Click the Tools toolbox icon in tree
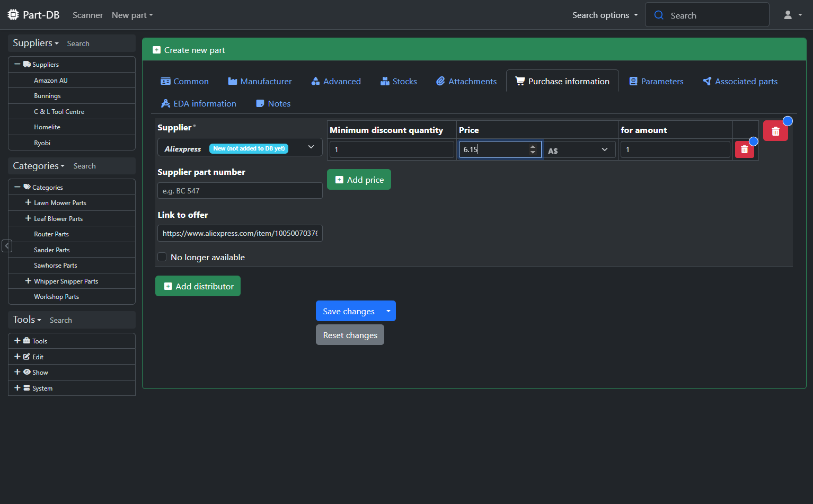The image size is (813, 504). tap(26, 341)
